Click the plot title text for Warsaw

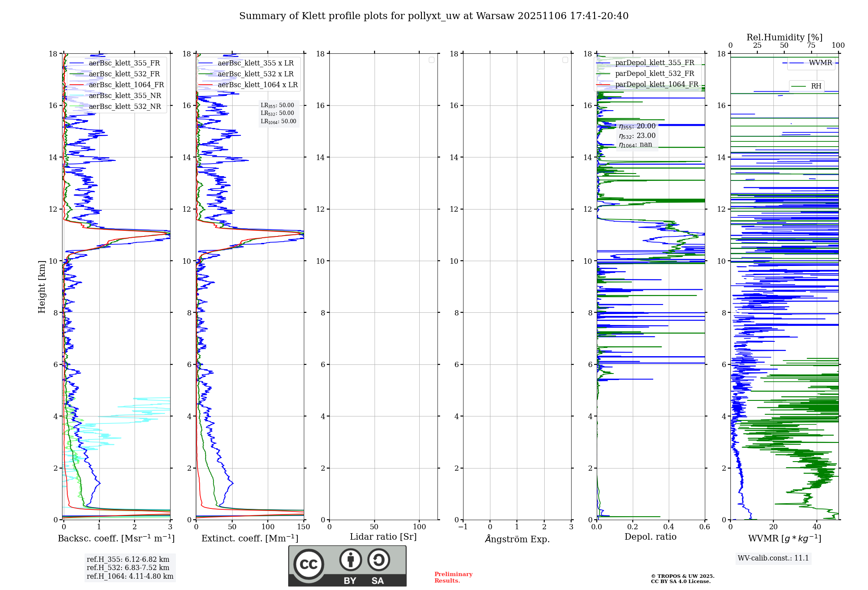point(434,16)
